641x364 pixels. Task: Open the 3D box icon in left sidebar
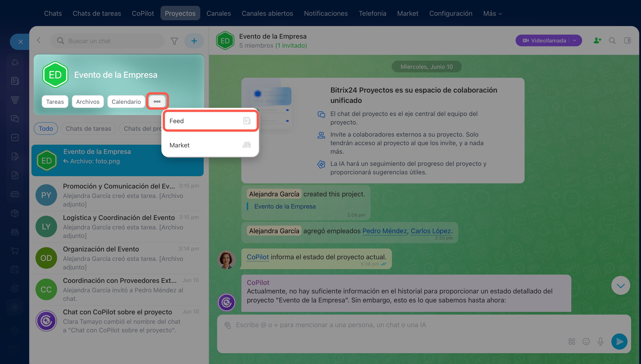[x=15, y=213]
